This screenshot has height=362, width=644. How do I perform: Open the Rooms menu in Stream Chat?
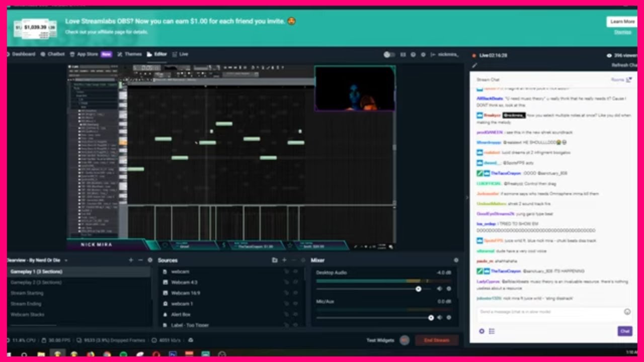coord(621,79)
